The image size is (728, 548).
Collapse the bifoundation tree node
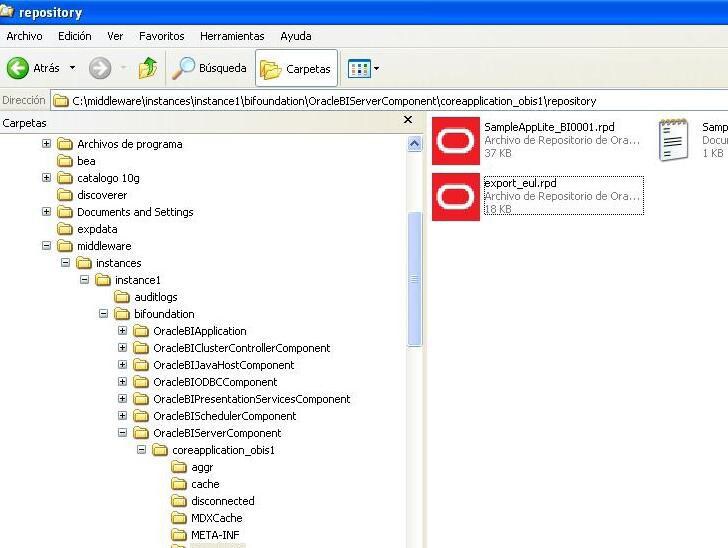pyautogui.click(x=104, y=314)
